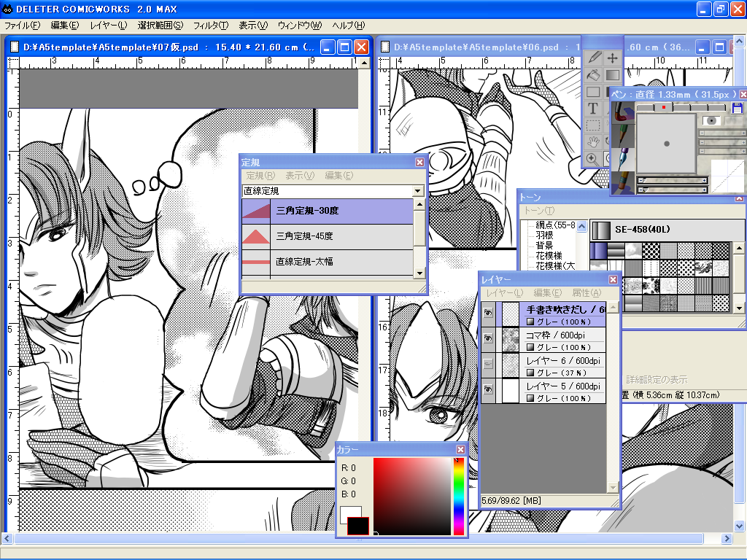Open the フィルタ(T) menu
This screenshot has height=560, width=747.
[211, 26]
